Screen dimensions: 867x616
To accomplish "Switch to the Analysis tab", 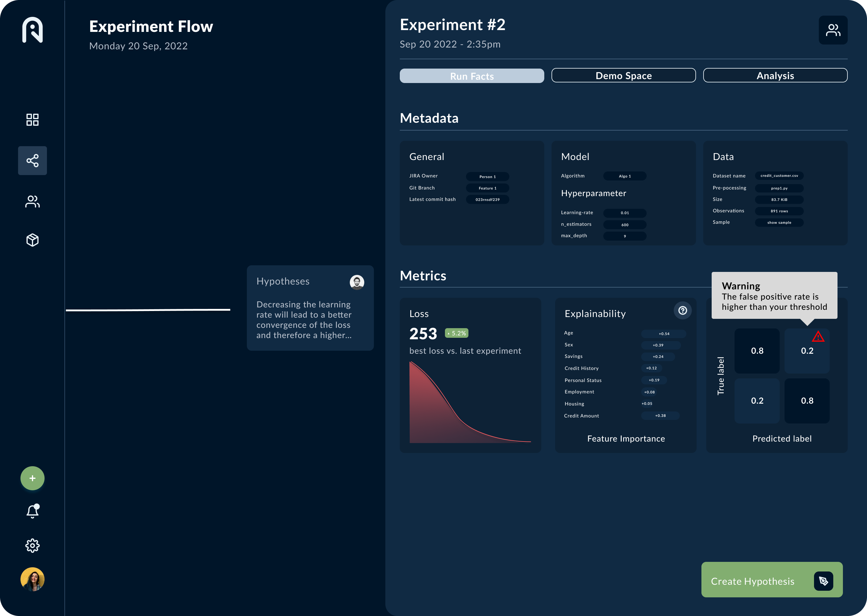I will [x=775, y=75].
